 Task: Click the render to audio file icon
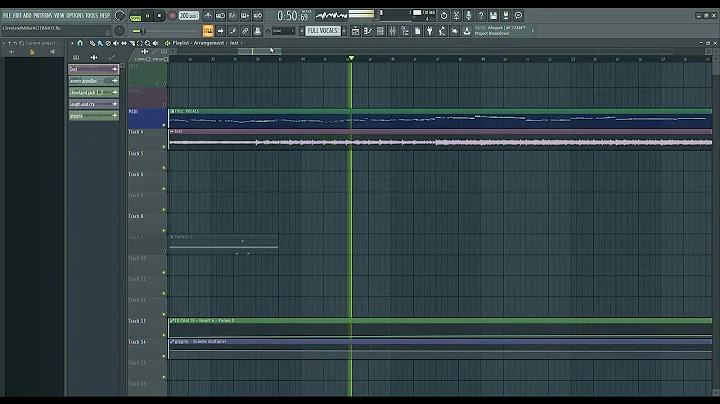tap(506, 16)
